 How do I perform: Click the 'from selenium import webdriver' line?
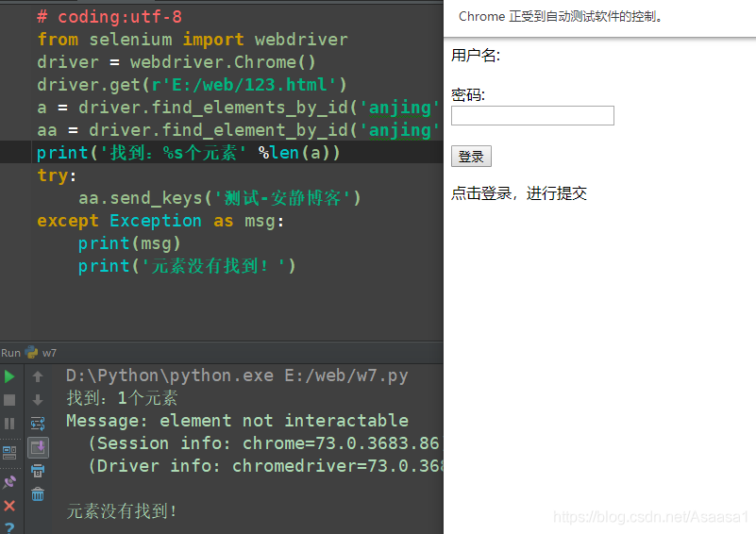[193, 40]
